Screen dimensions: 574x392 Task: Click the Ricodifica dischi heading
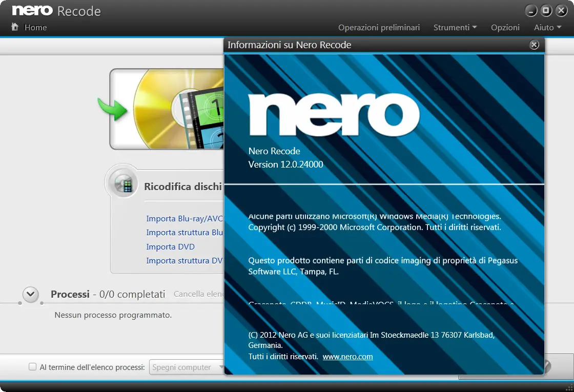point(183,187)
